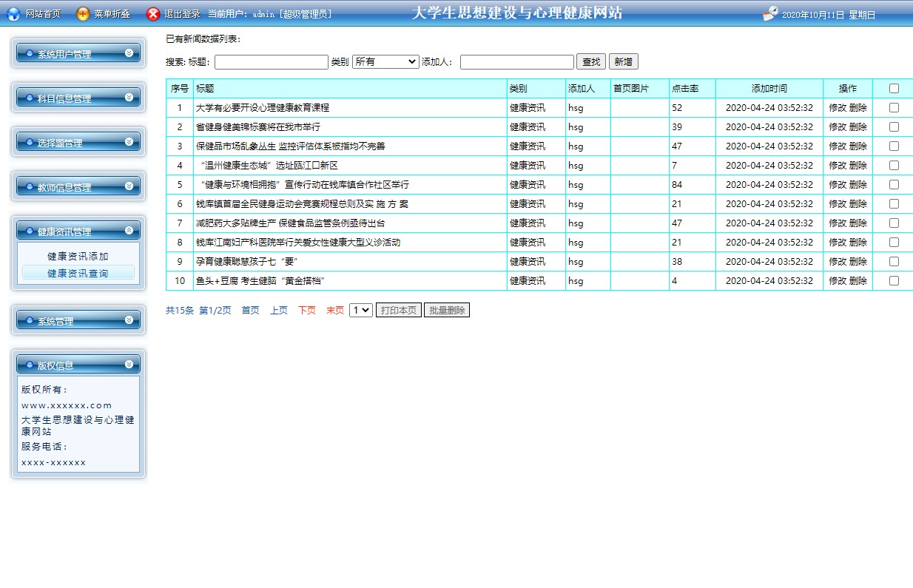Go to 首页 pagination link

coord(251,311)
